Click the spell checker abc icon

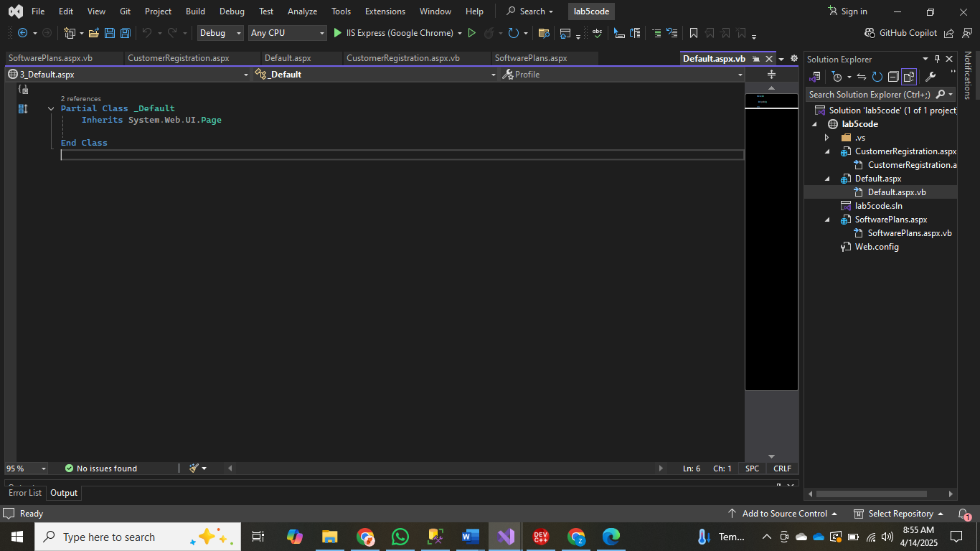pyautogui.click(x=597, y=33)
